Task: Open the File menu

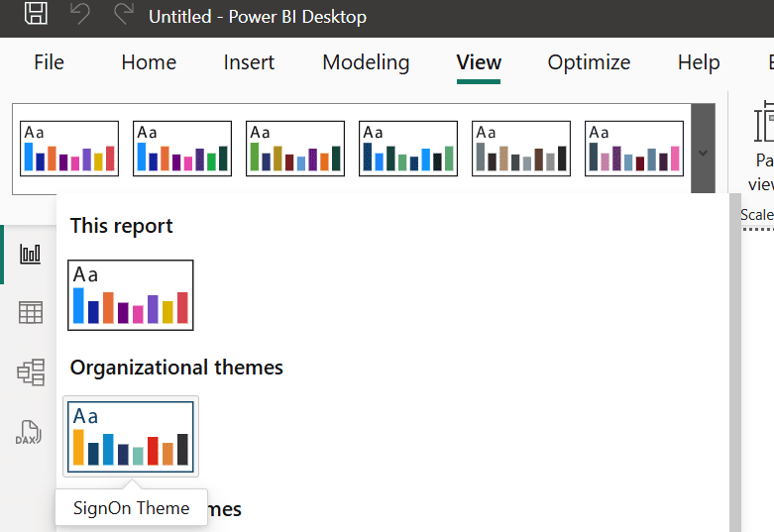Action: coord(49,62)
